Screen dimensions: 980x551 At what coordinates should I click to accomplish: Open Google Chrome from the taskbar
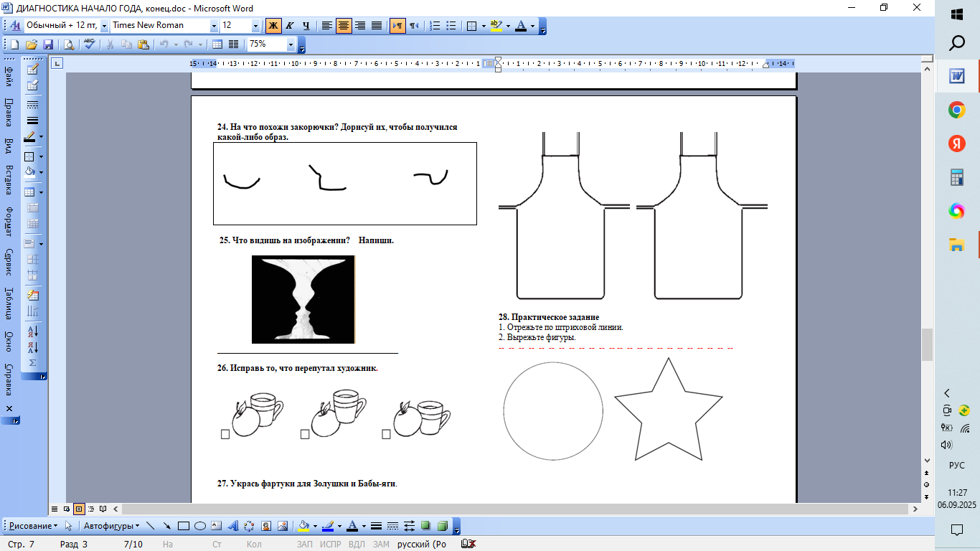(x=956, y=110)
